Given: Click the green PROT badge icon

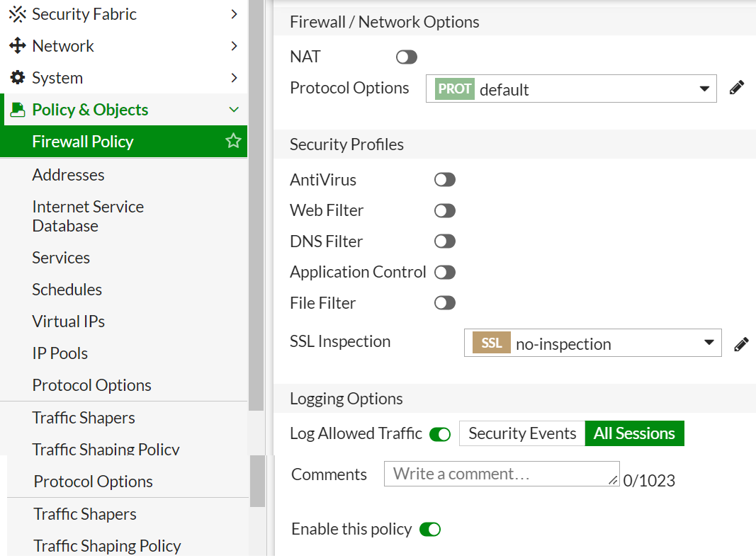Looking at the screenshot, I should click(454, 89).
